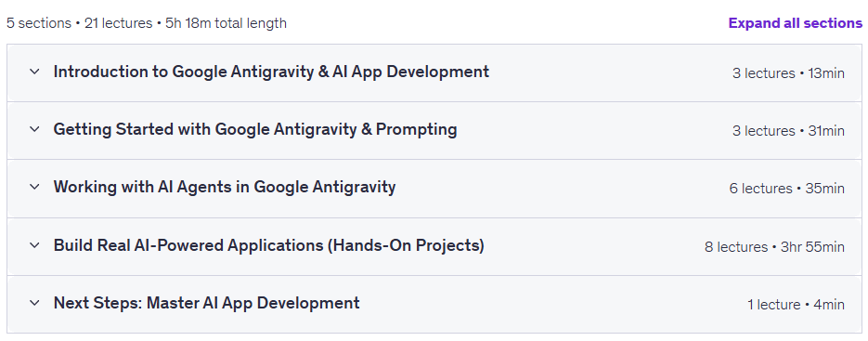Click the 3 lectures • 13min label
868x341 pixels.
788,73
